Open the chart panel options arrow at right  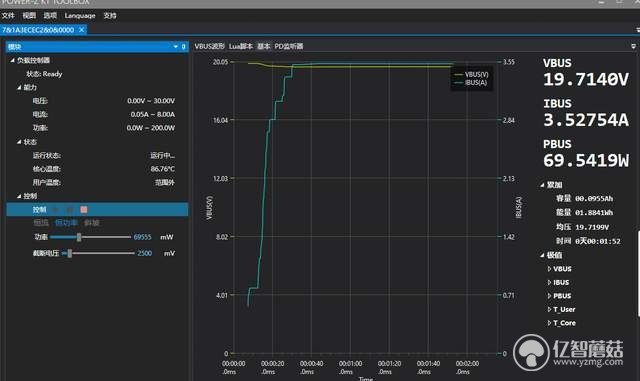pyautogui.click(x=633, y=46)
